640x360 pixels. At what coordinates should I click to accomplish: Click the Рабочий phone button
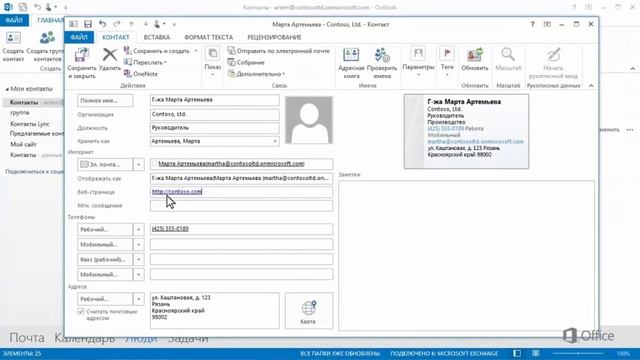(x=105, y=229)
